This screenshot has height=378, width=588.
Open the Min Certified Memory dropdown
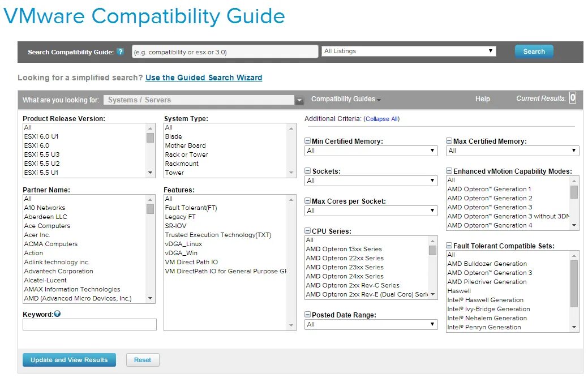[371, 151]
